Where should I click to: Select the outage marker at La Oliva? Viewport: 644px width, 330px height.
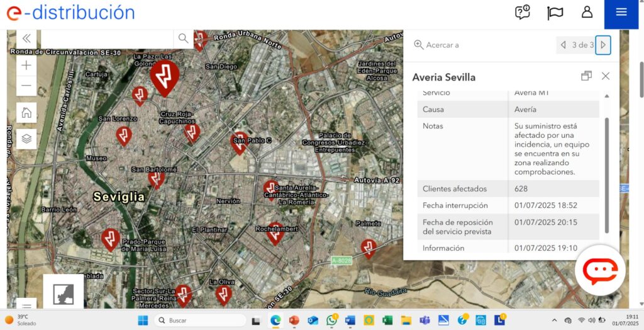pyautogui.click(x=223, y=295)
